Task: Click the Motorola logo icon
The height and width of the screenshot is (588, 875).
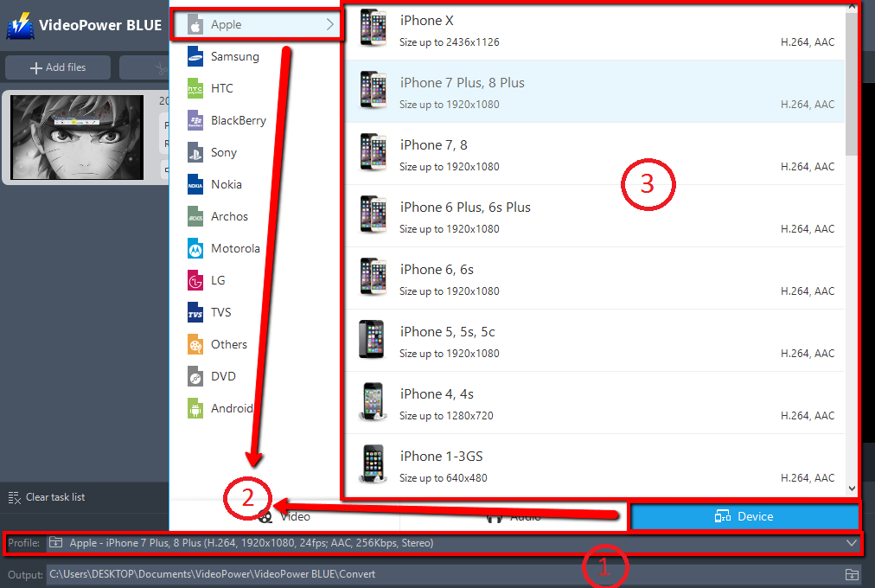Action: pyautogui.click(x=195, y=249)
